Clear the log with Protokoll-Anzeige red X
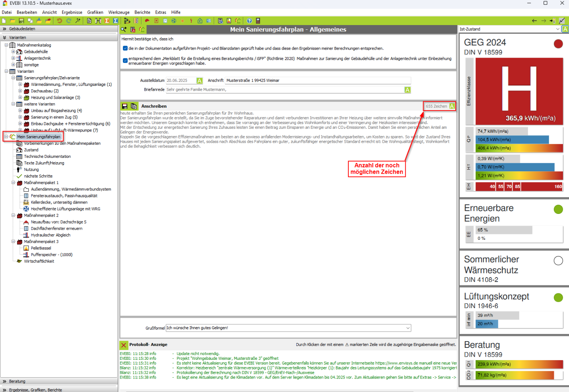569x392 pixels. point(124,345)
